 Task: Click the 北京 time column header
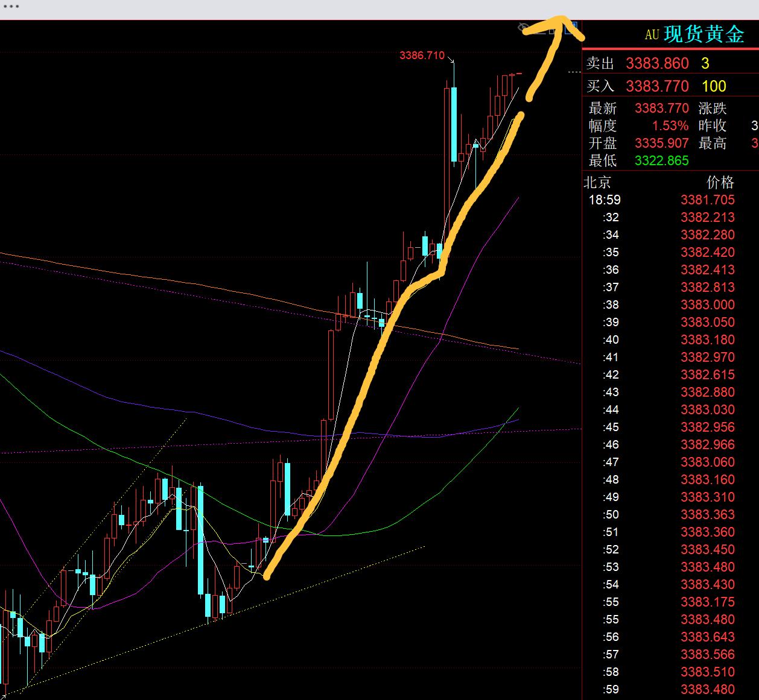click(597, 182)
